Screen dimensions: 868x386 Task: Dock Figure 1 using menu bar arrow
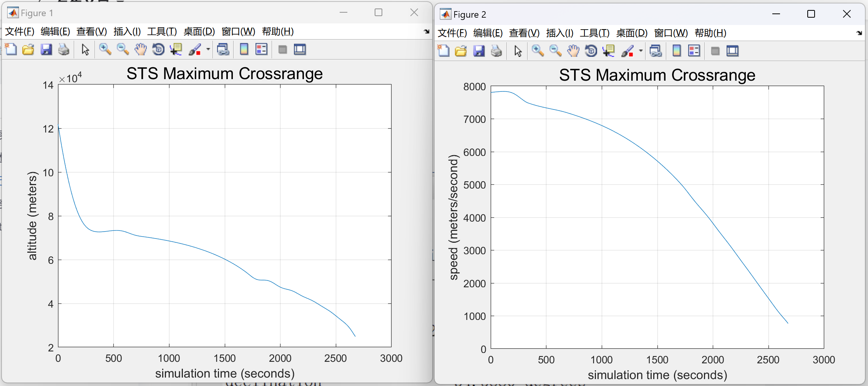point(427,31)
